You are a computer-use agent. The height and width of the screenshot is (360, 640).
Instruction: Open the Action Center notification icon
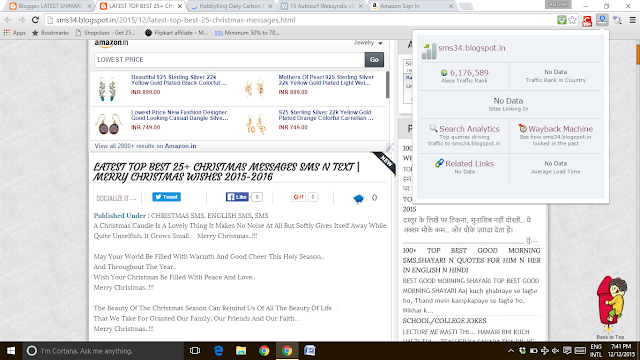point(567,351)
